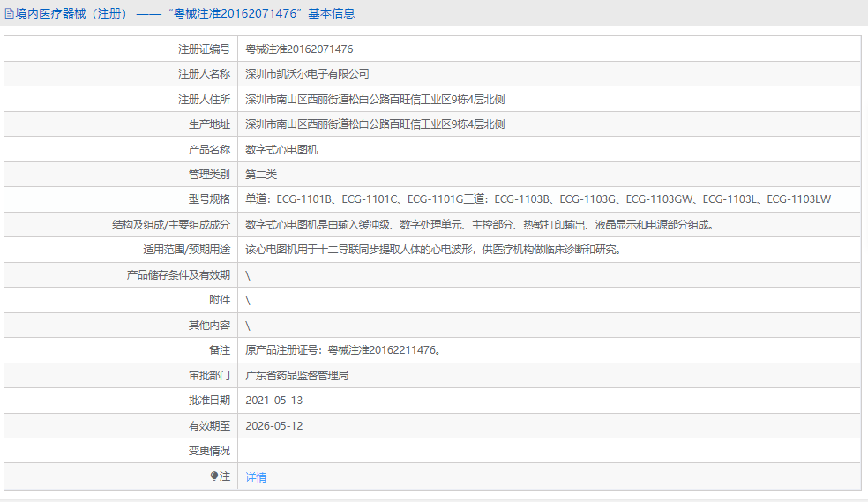Click registrant name 深圳市凯沃尔电子有限公司
Image resolution: width=868 pixels, height=502 pixels.
click(x=307, y=74)
